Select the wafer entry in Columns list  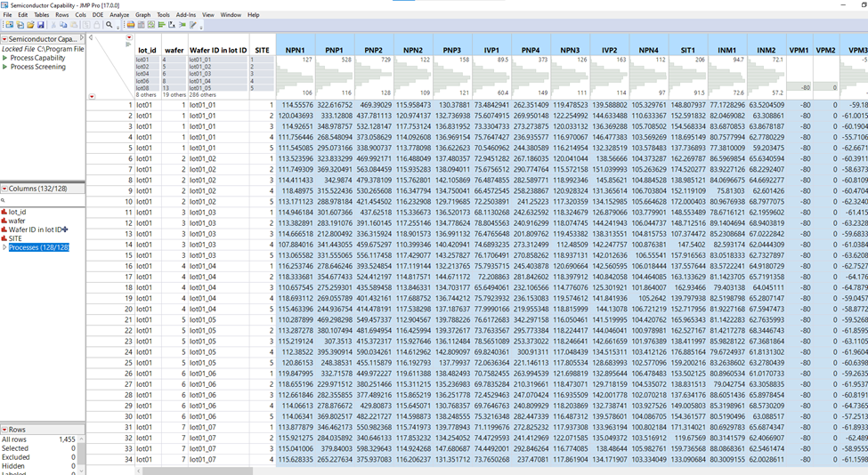point(17,221)
